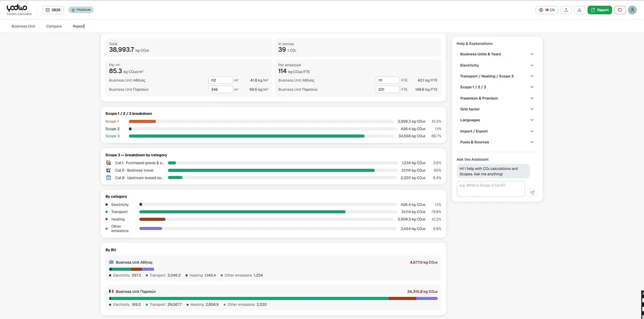Click the Cat.6 Business travel bar

271,170
